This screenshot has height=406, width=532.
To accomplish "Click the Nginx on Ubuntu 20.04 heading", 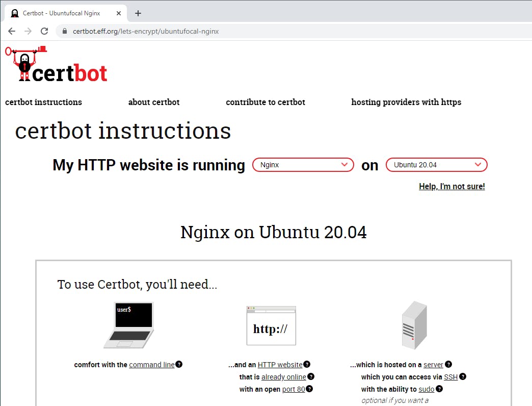I will (274, 232).
